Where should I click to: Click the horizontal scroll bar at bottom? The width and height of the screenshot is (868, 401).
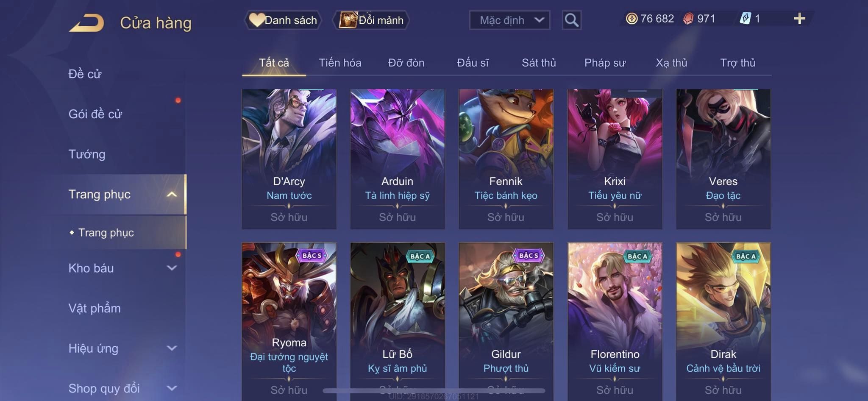[434, 390]
